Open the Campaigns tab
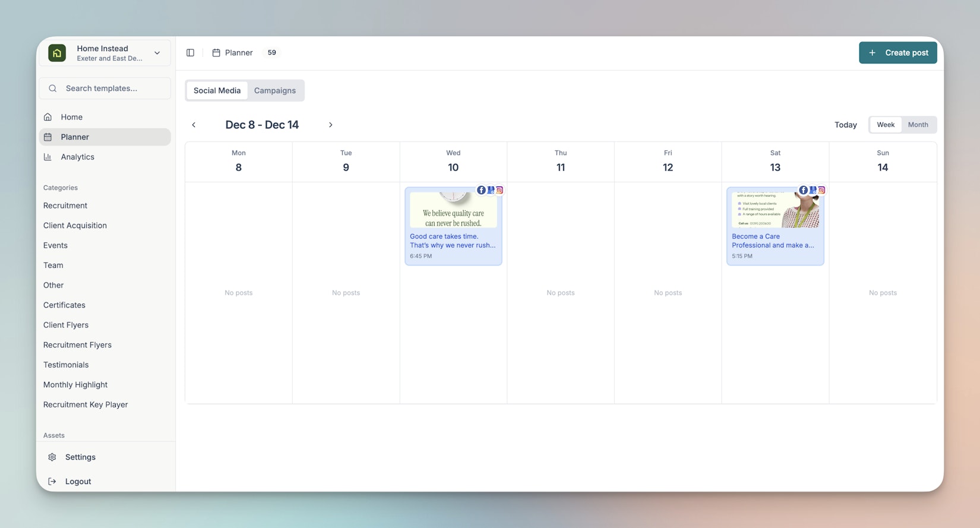 (274, 91)
